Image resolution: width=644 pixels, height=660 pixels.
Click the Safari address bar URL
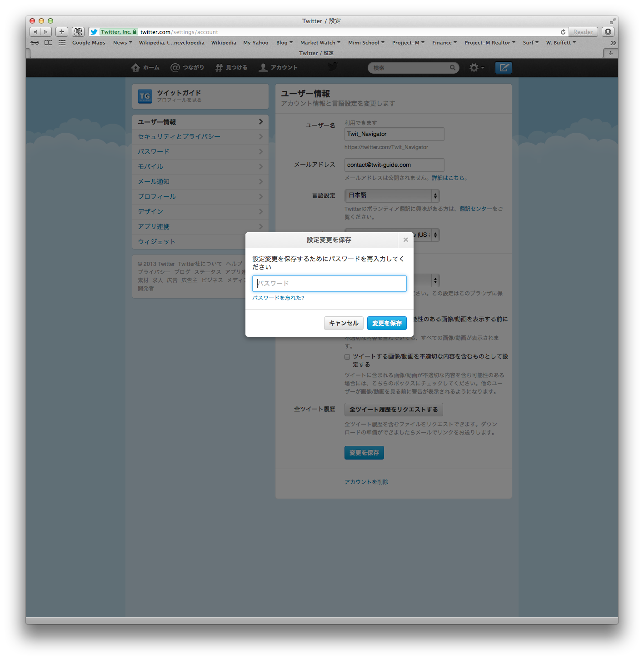[x=179, y=32]
